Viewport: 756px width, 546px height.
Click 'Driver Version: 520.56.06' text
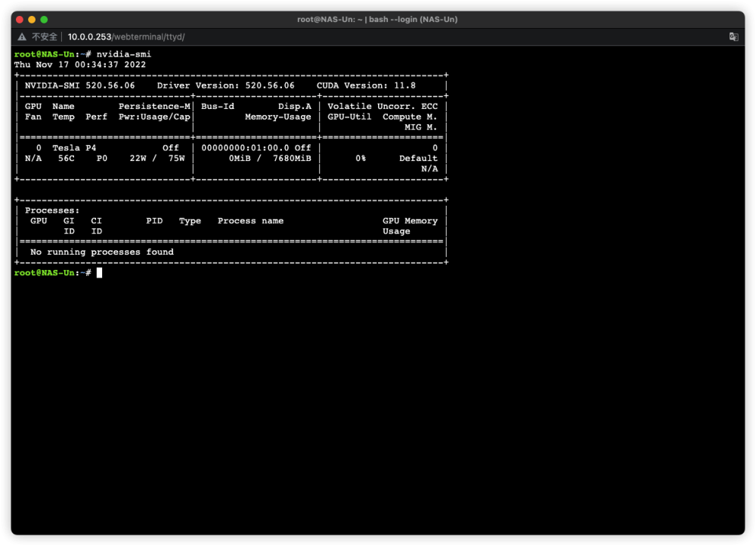[225, 85]
